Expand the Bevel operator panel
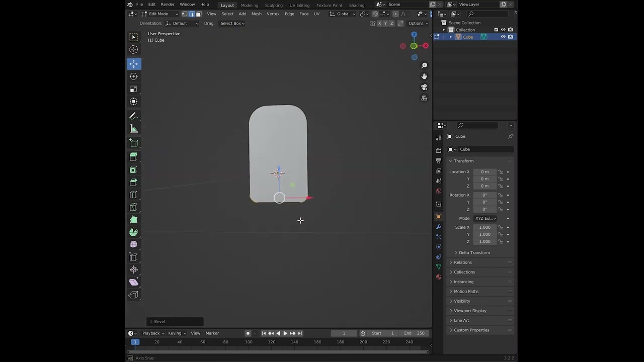 [176, 321]
